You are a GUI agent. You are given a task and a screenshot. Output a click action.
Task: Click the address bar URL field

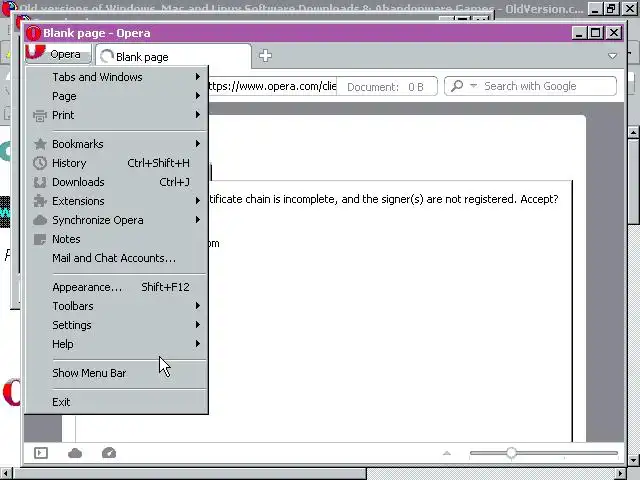[x=272, y=86]
